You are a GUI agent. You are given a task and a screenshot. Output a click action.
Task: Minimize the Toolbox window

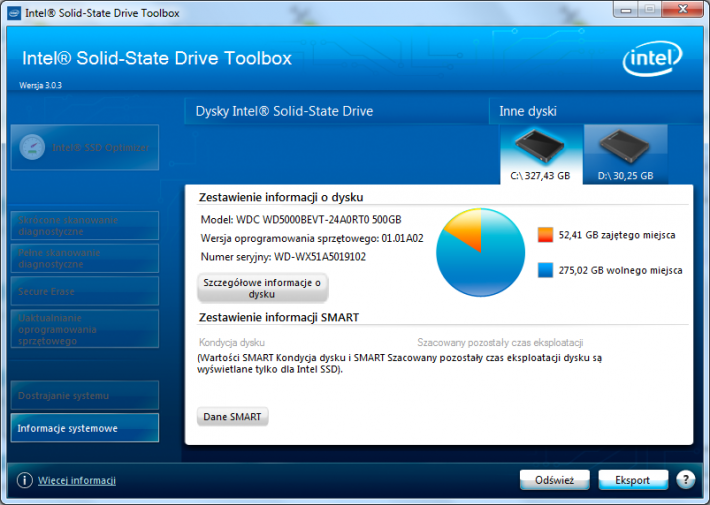coord(626,10)
